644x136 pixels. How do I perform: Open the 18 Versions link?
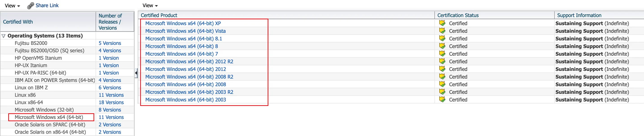111,103
